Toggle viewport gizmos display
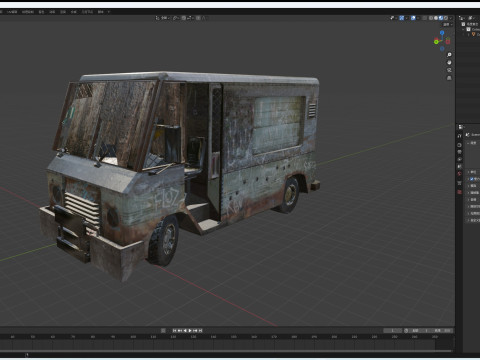480x360 pixels. [402, 18]
